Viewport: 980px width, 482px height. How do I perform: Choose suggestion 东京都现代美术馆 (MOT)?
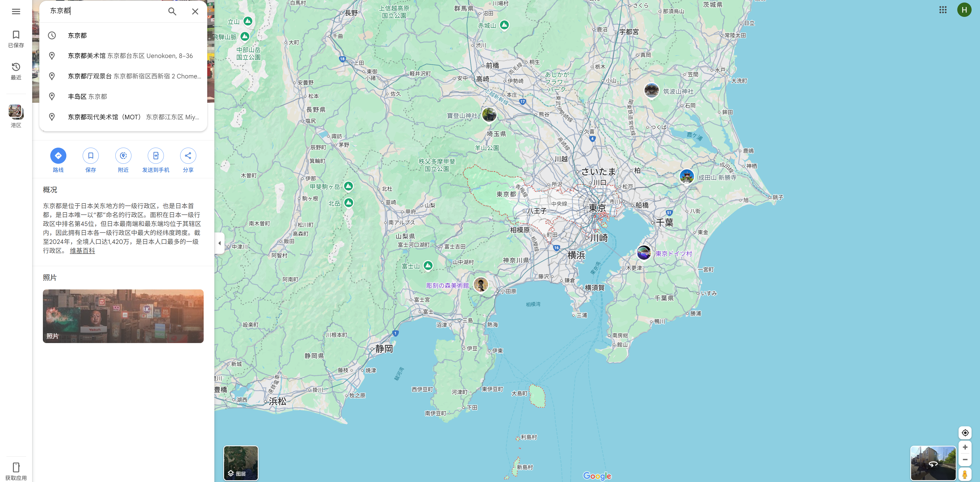[x=123, y=117]
